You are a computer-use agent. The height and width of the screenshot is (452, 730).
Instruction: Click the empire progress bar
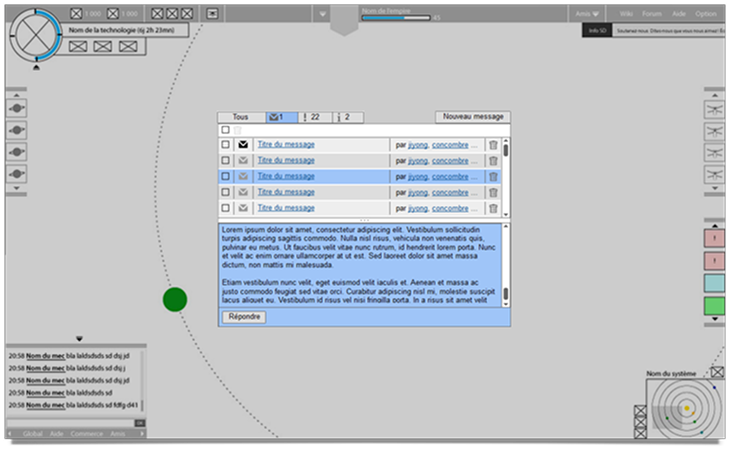[396, 18]
